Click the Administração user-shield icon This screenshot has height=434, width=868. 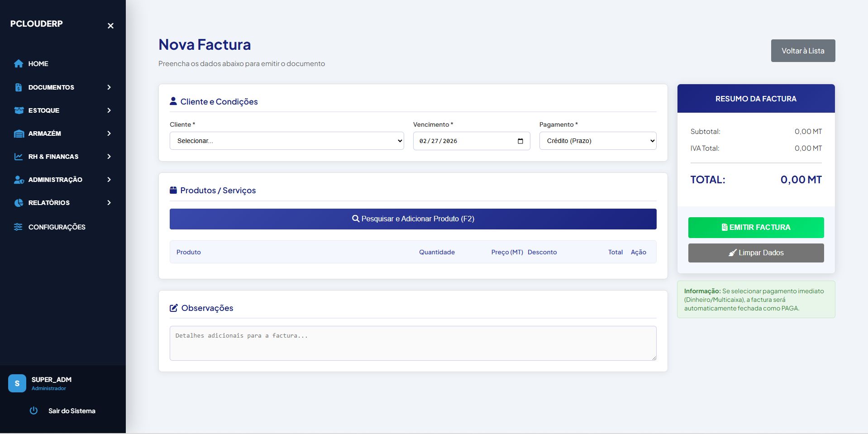coord(19,180)
